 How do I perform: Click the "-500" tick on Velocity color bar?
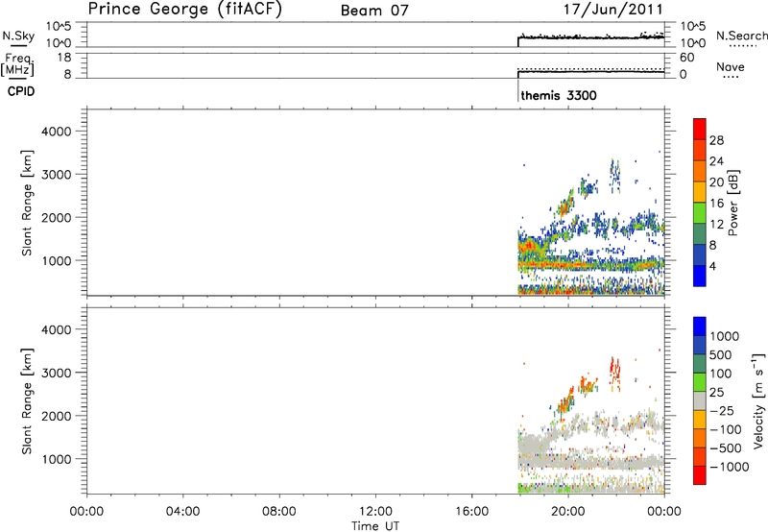(x=726, y=447)
